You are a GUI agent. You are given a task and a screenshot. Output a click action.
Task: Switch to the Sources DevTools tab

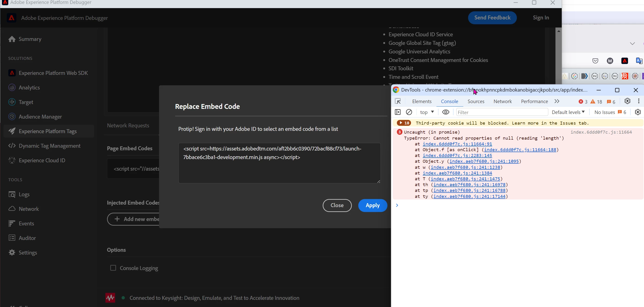[476, 101]
